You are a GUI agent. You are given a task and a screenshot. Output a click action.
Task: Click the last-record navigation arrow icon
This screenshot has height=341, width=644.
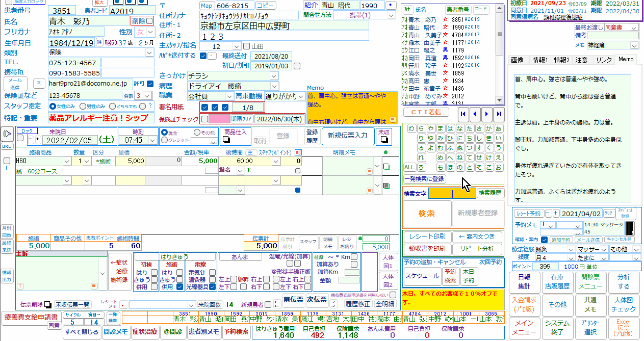pos(499,113)
